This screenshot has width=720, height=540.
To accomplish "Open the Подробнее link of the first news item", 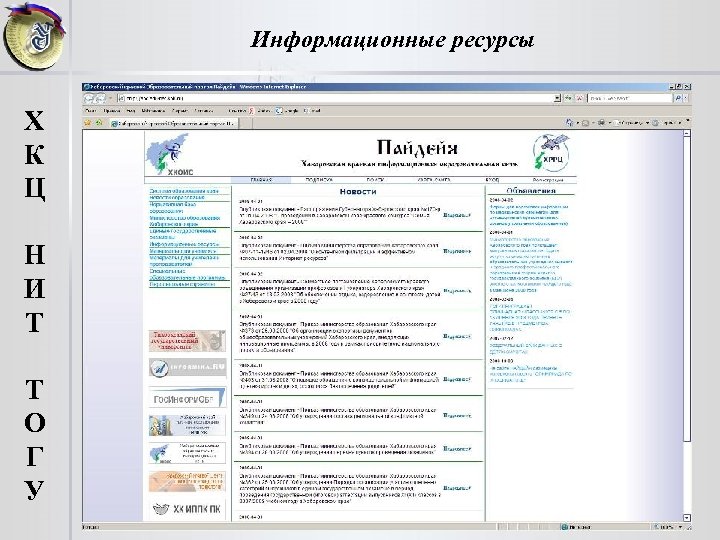I will tap(457, 214).
